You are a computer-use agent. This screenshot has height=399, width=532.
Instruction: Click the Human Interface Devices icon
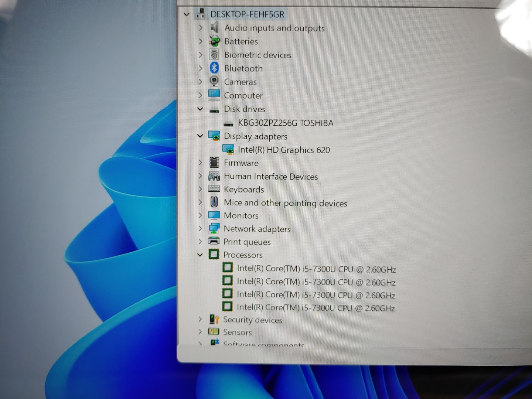click(x=214, y=176)
